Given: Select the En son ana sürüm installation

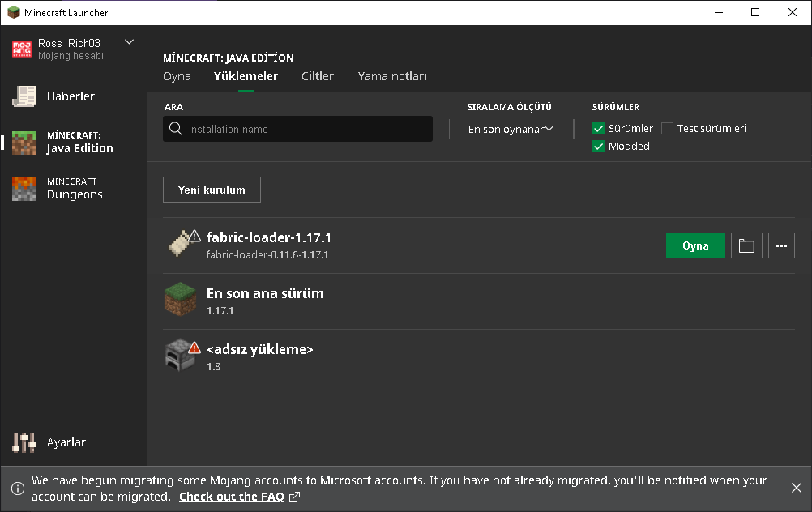Looking at the screenshot, I should [478, 301].
